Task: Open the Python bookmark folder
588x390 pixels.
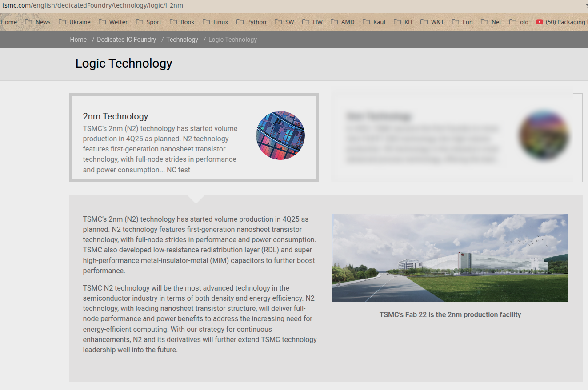Action: (x=252, y=22)
